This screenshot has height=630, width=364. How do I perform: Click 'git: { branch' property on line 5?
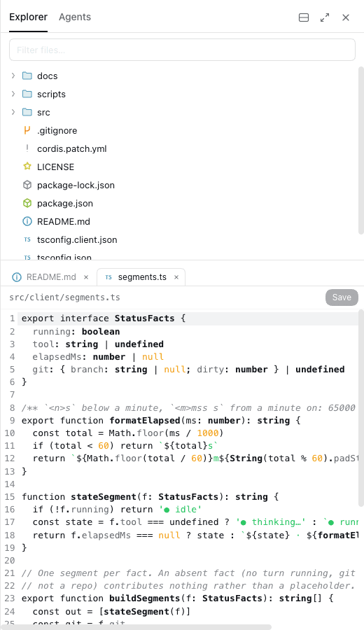tap(70, 370)
